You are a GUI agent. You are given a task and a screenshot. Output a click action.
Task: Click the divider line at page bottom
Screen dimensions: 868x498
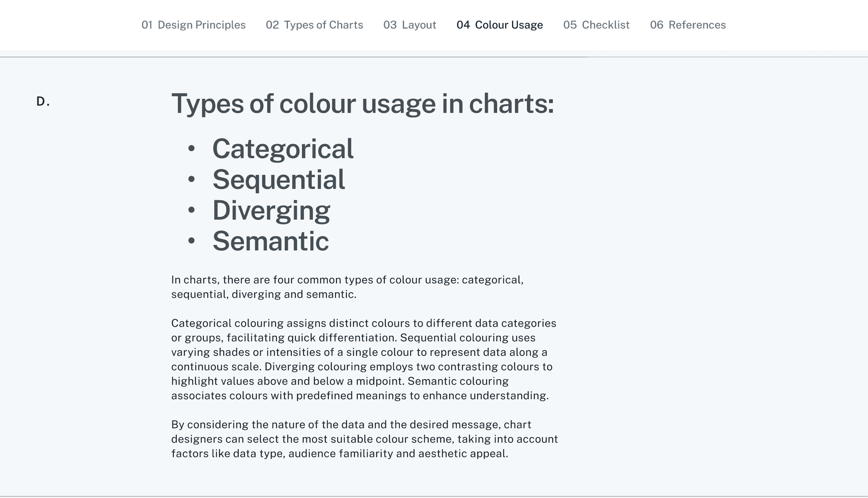coord(434,496)
